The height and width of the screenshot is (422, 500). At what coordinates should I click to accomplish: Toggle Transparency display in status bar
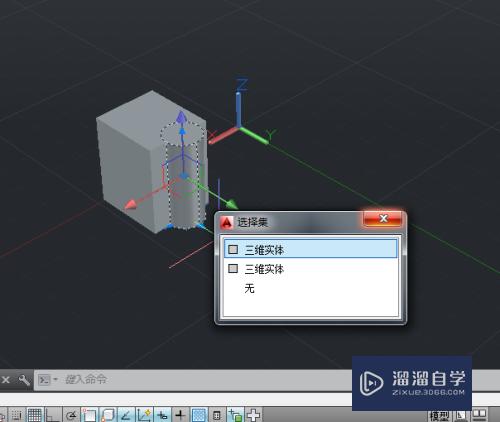(x=199, y=415)
